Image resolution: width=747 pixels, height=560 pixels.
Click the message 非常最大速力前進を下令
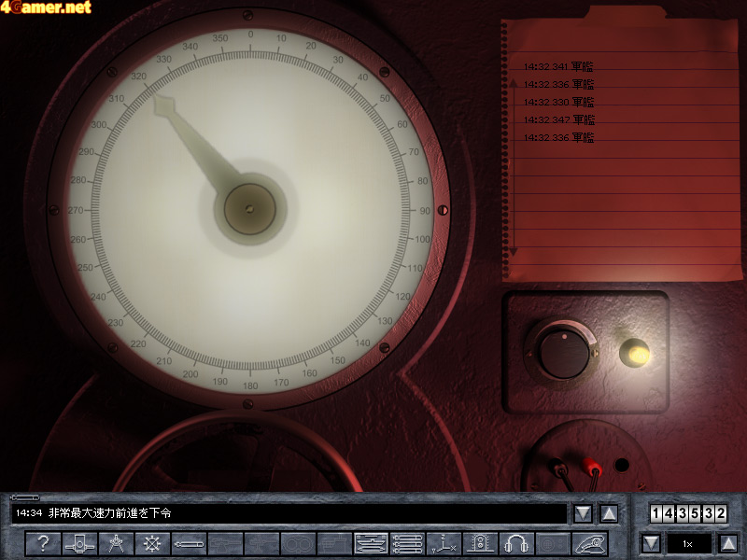pos(109,512)
